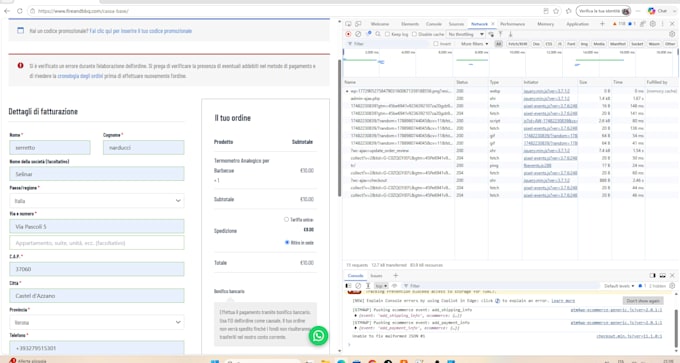Reload the page with the refresh icon

click(20, 11)
